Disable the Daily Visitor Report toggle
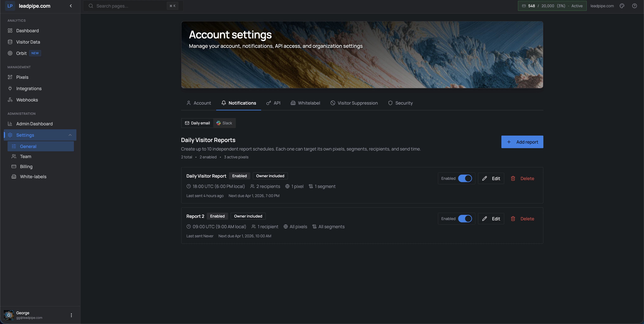The width and height of the screenshot is (644, 324). click(465, 179)
